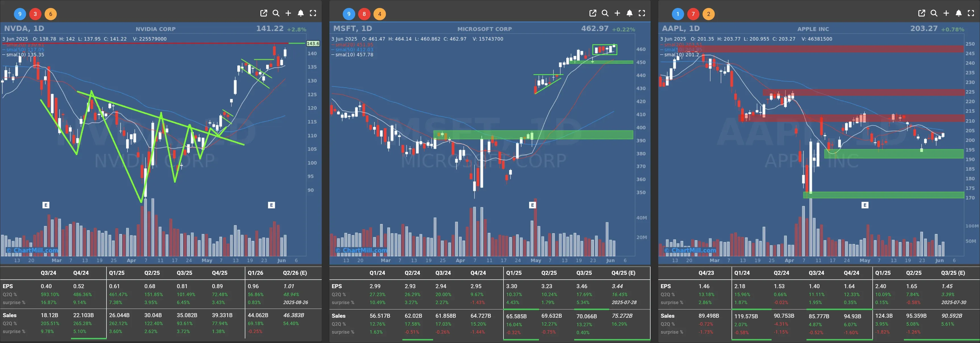Click MICROSOFT CORP company name
The height and width of the screenshot is (343, 980).
[x=485, y=29]
